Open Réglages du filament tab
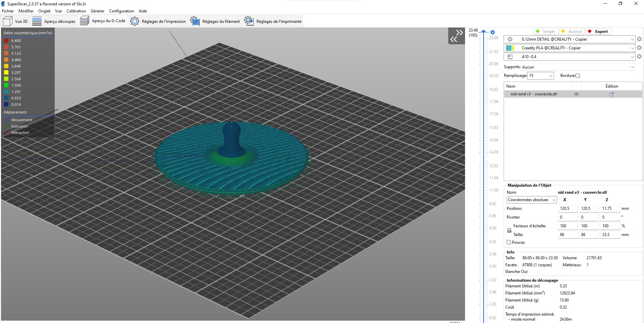The height and width of the screenshot is (323, 644). [x=215, y=21]
